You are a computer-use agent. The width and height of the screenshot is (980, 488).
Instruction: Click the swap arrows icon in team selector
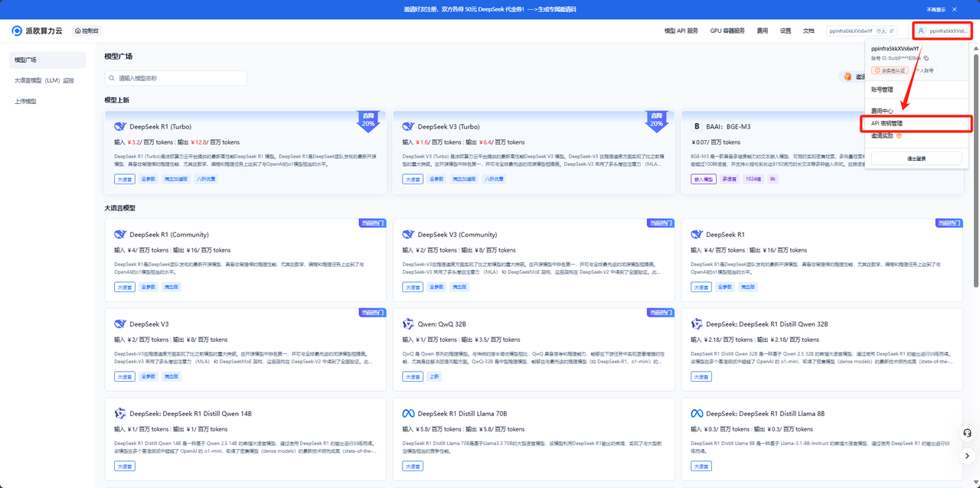point(891,31)
